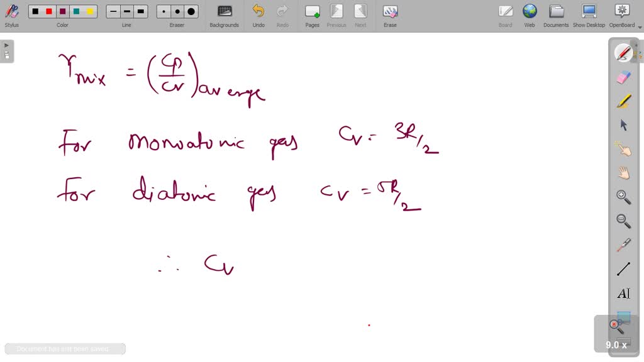Select the medium line width
The width and height of the screenshot is (644, 362).
[x=126, y=11]
